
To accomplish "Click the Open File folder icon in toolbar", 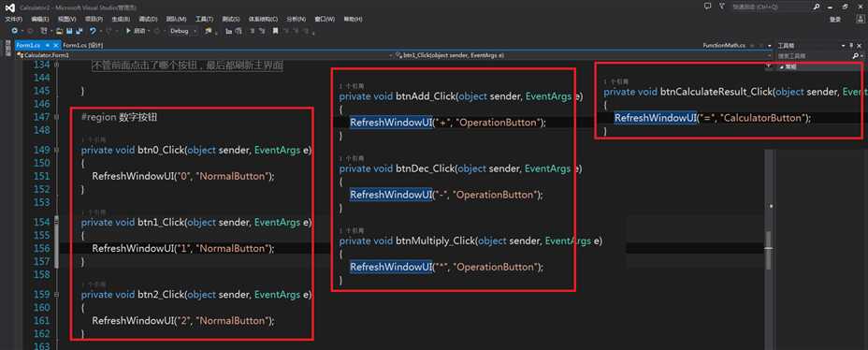I will (x=59, y=31).
